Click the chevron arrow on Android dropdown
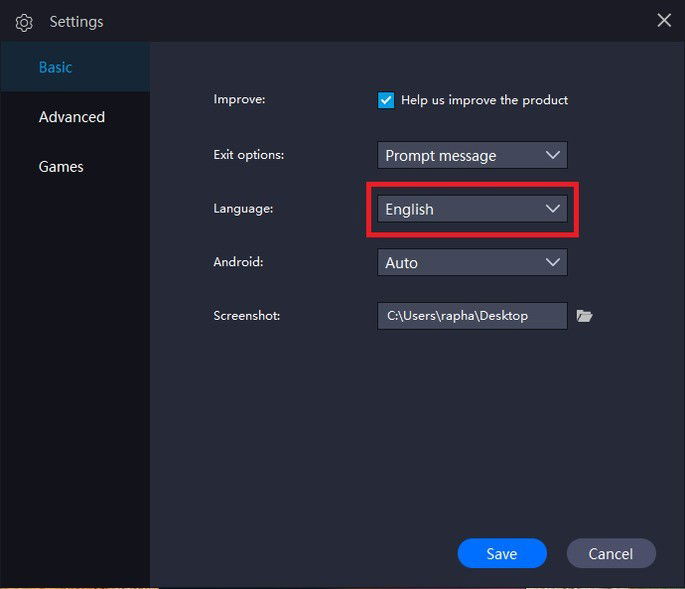 (553, 262)
